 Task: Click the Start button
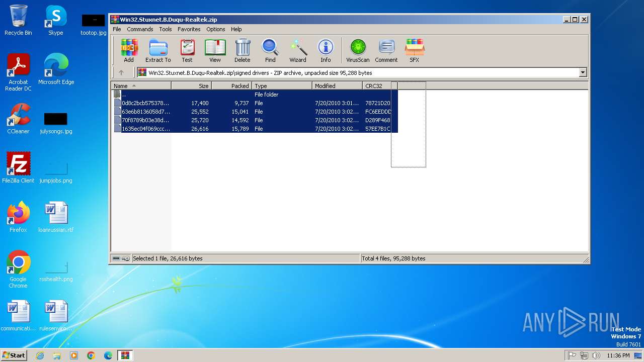click(x=14, y=355)
